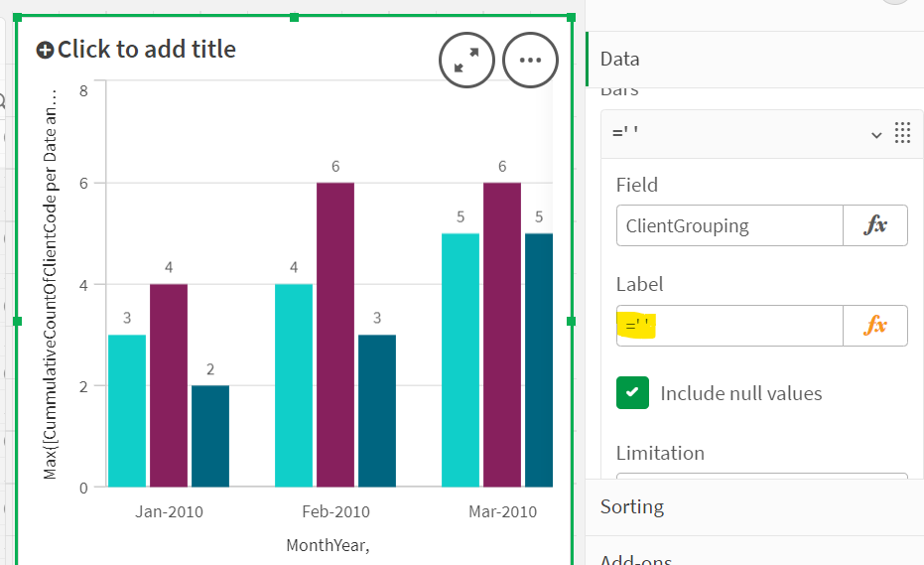Screen dimensions: 924x565
Task: Toggle Include null values checkbox
Action: tap(632, 393)
